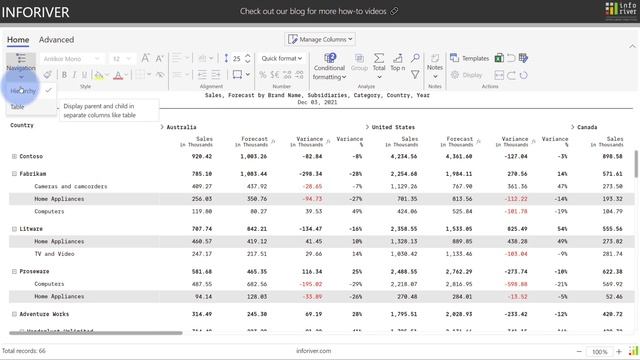640x360 pixels.
Task: Toggle italic formatting
Action: [x=74, y=75]
